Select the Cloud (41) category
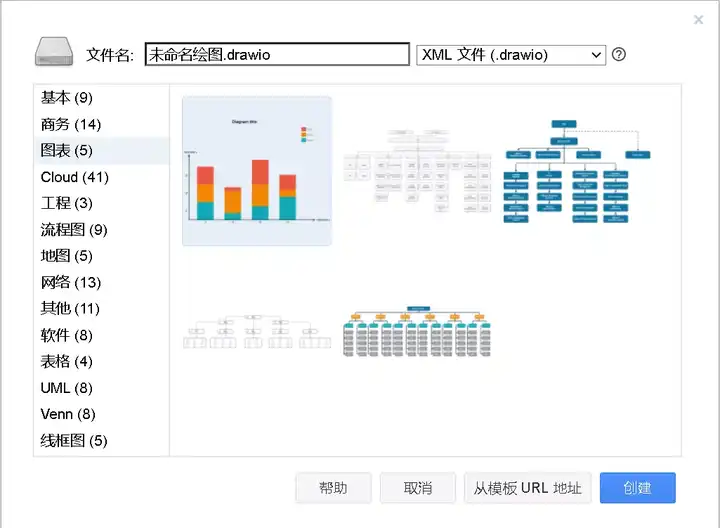This screenshot has width=720, height=528. tap(101, 177)
